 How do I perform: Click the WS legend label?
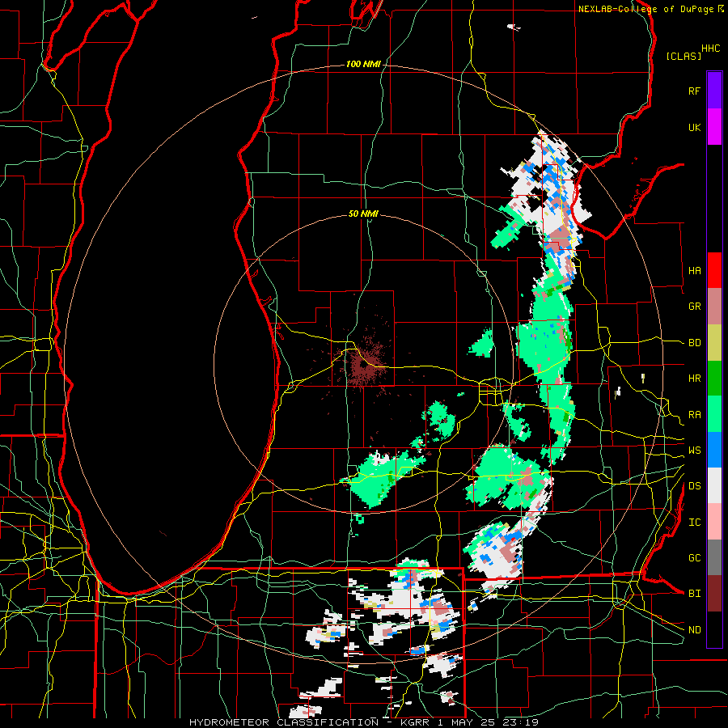tap(694, 451)
